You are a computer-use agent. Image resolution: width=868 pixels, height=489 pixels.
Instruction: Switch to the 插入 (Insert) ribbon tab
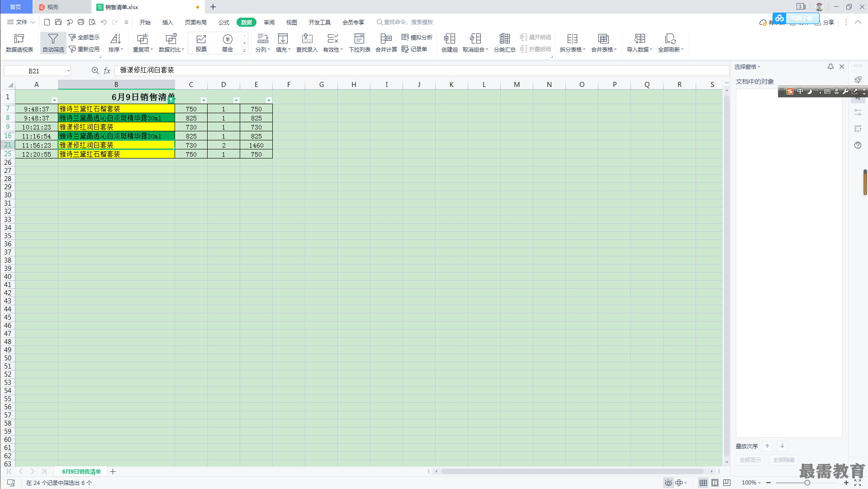167,22
